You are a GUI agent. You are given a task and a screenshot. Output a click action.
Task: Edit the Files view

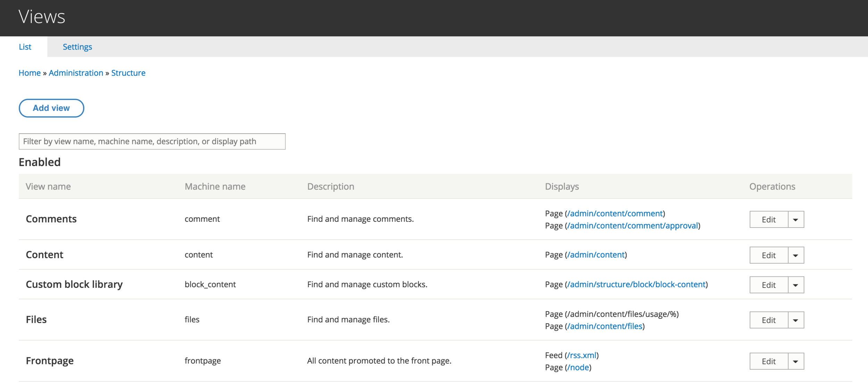[768, 320]
